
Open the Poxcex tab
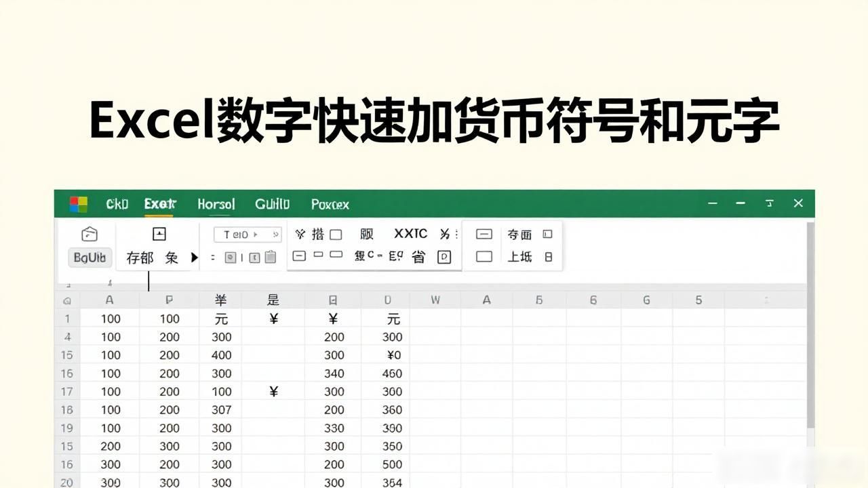tap(330, 204)
